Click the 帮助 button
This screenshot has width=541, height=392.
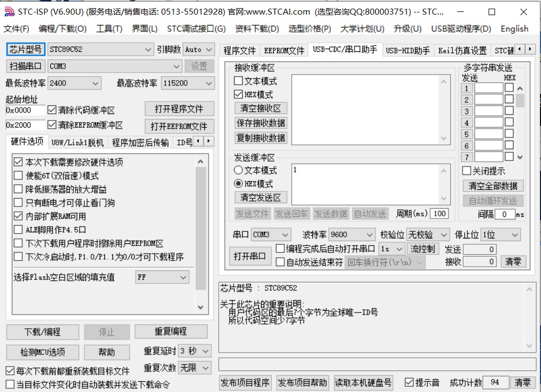coord(106,352)
